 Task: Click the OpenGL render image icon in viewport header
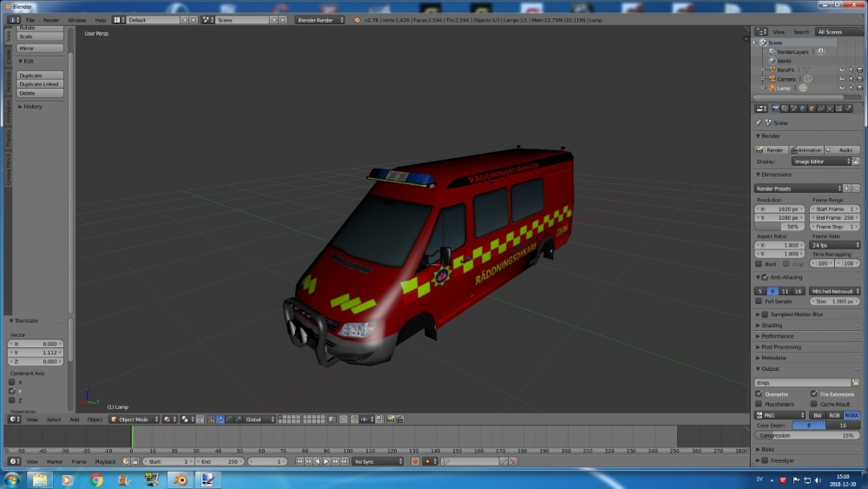coord(391,420)
